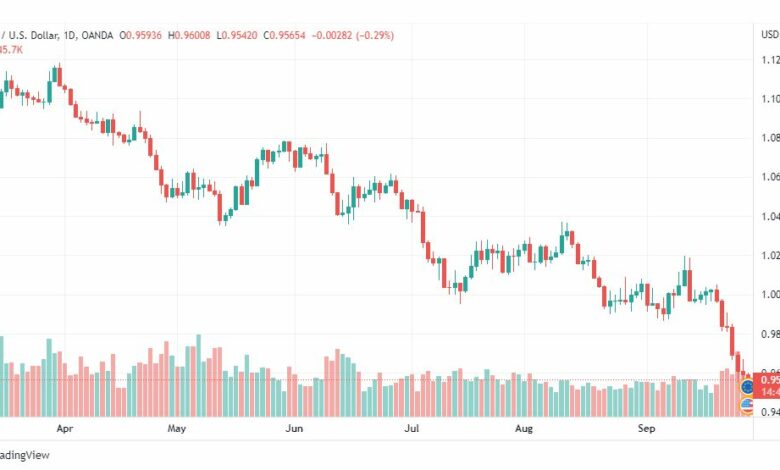Click the high value H0.96008
This screenshot has height=470, width=780.
click(189, 35)
